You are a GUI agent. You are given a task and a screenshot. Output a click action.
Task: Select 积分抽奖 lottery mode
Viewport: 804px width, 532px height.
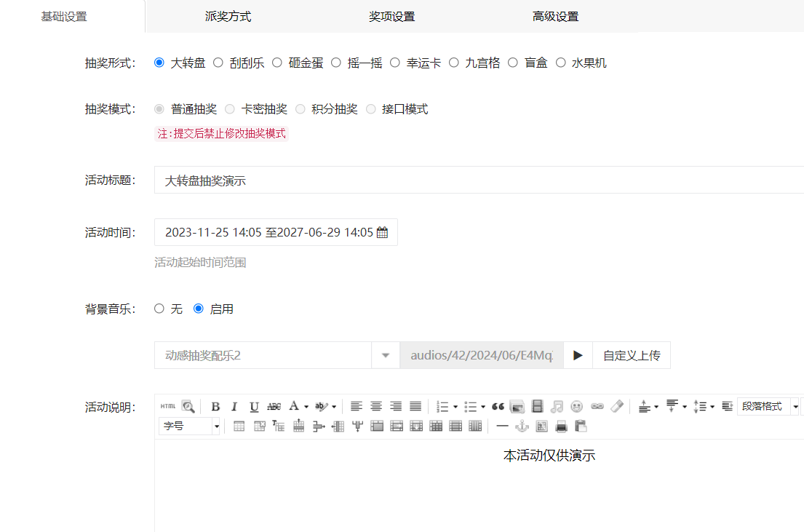click(x=300, y=108)
